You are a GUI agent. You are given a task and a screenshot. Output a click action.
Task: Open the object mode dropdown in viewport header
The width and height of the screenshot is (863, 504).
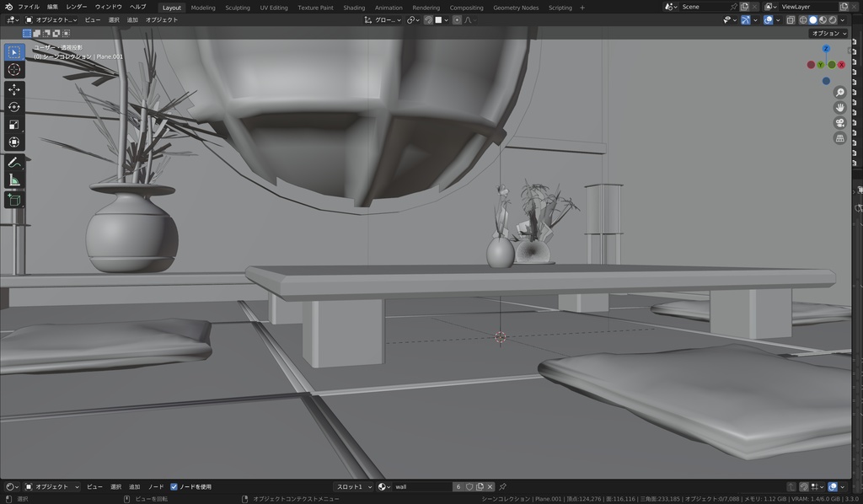(51, 20)
